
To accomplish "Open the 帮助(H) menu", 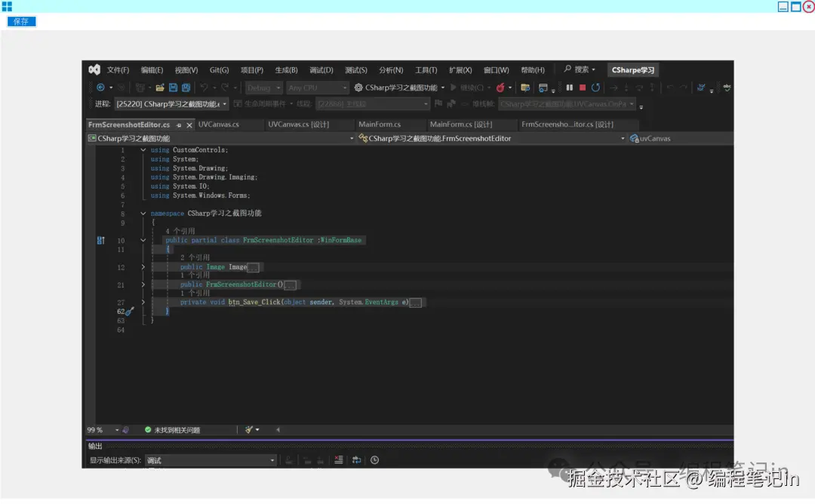I will click(x=533, y=70).
